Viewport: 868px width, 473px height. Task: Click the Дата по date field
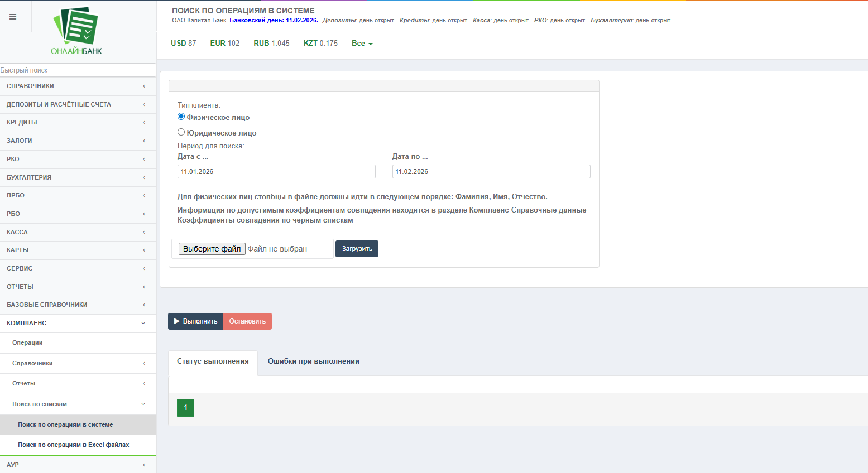pos(491,172)
